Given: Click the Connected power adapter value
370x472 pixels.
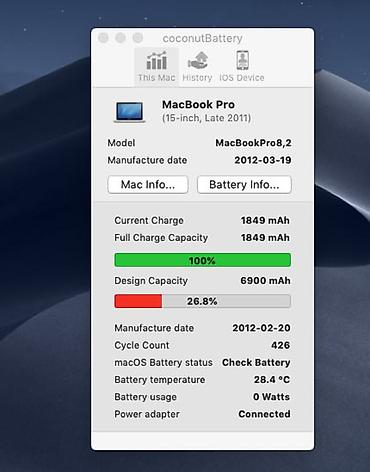Looking at the screenshot, I should tap(264, 414).
